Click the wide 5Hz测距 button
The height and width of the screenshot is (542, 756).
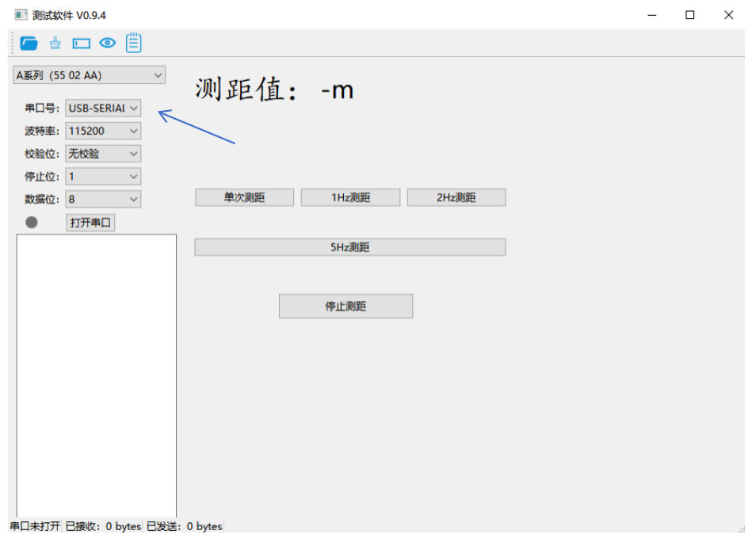coord(349,247)
